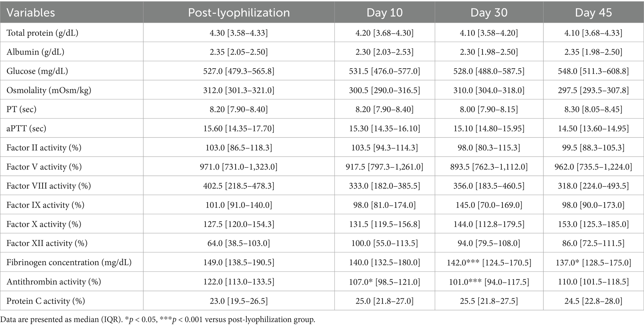Click the Post-lyophilization column header

pyautogui.click(x=239, y=12)
